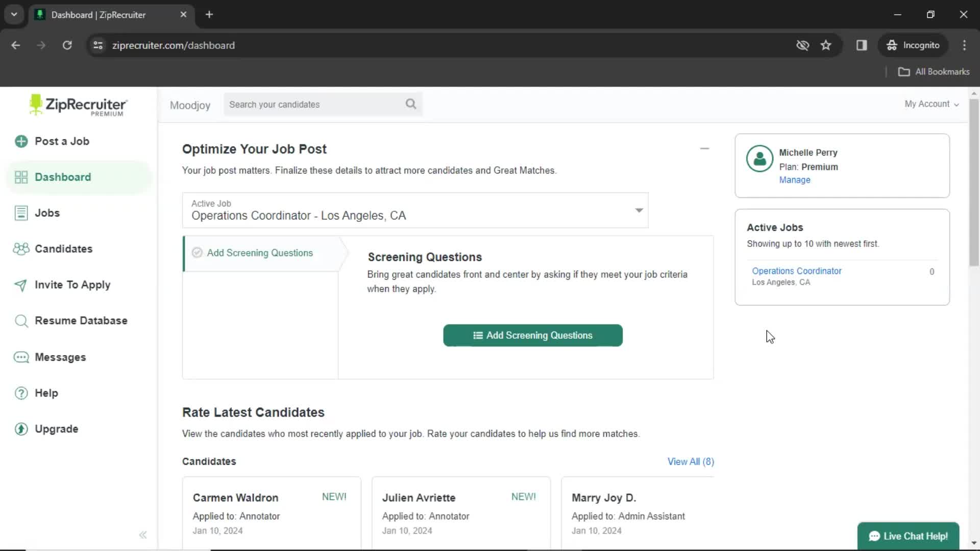Toggle the Optimize Your Job Post panel

(704, 148)
